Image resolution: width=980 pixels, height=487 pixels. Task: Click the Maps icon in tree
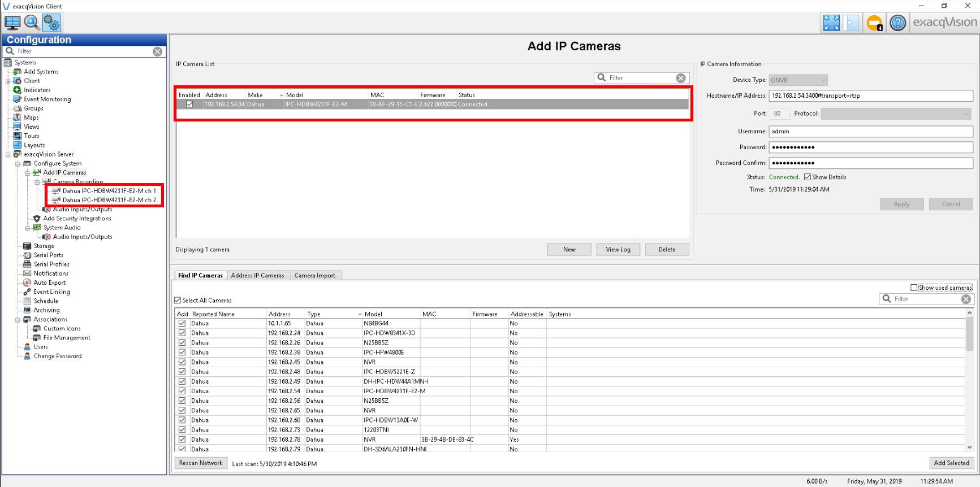pyautogui.click(x=18, y=118)
